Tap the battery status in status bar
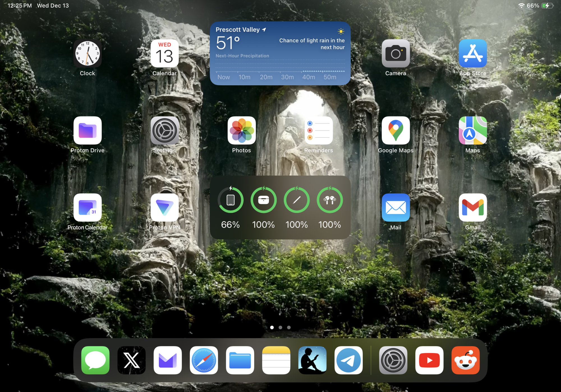The image size is (561, 392). [547, 6]
